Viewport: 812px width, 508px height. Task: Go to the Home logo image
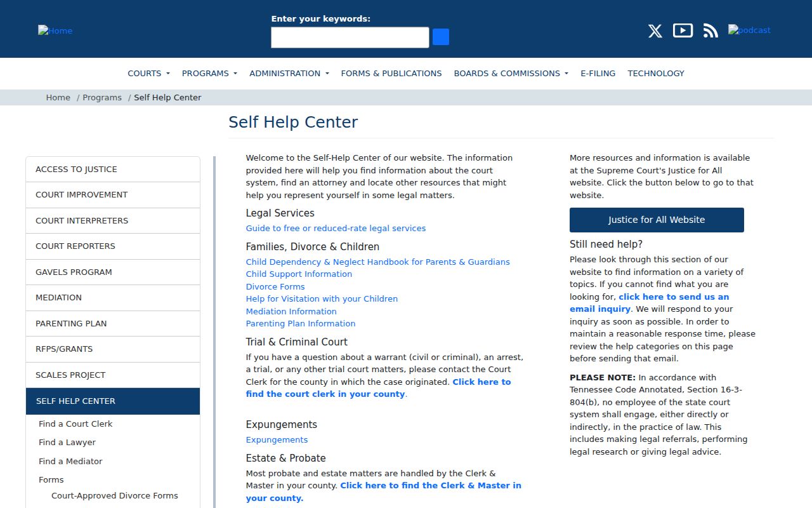tap(55, 30)
